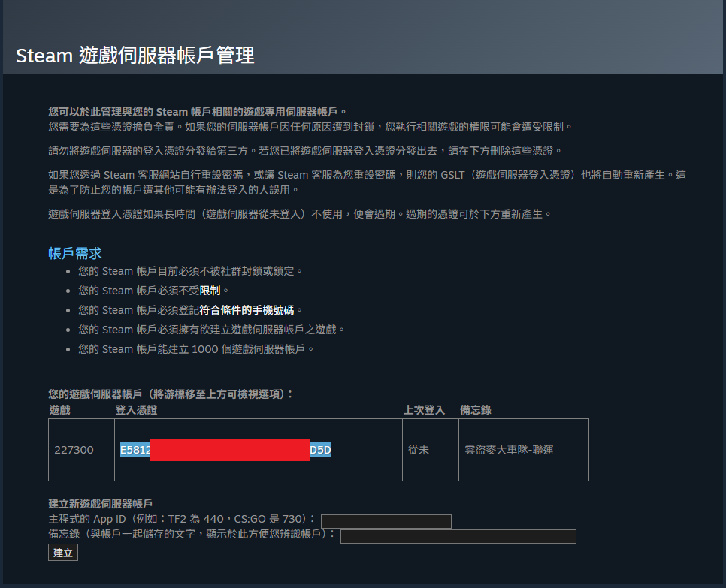Image resolution: width=726 pixels, height=588 pixels.
Task: Click the 備忘錄 column header
Action: (476, 410)
